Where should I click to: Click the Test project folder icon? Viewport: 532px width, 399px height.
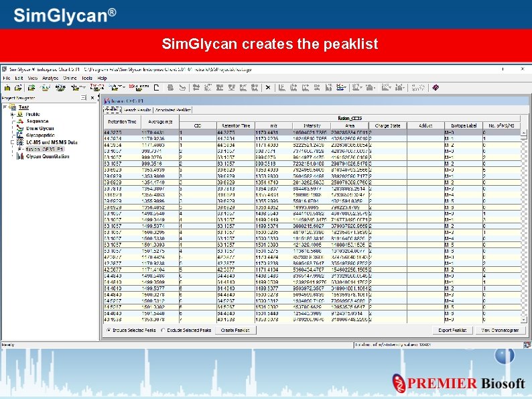click(13, 107)
